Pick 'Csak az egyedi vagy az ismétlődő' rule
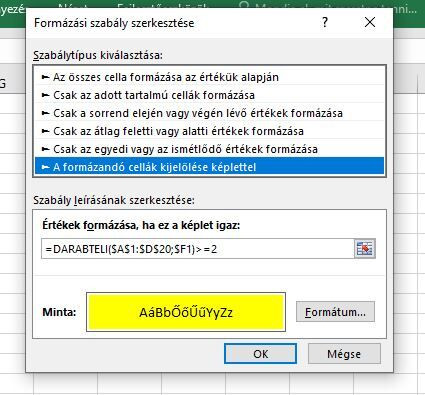Image resolution: width=425 pixels, height=395 pixels. click(209, 149)
